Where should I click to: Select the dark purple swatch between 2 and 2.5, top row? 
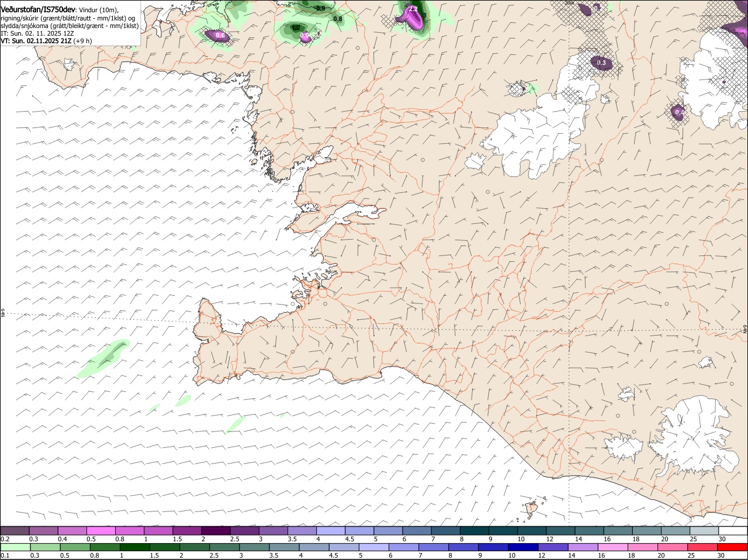pos(216,530)
